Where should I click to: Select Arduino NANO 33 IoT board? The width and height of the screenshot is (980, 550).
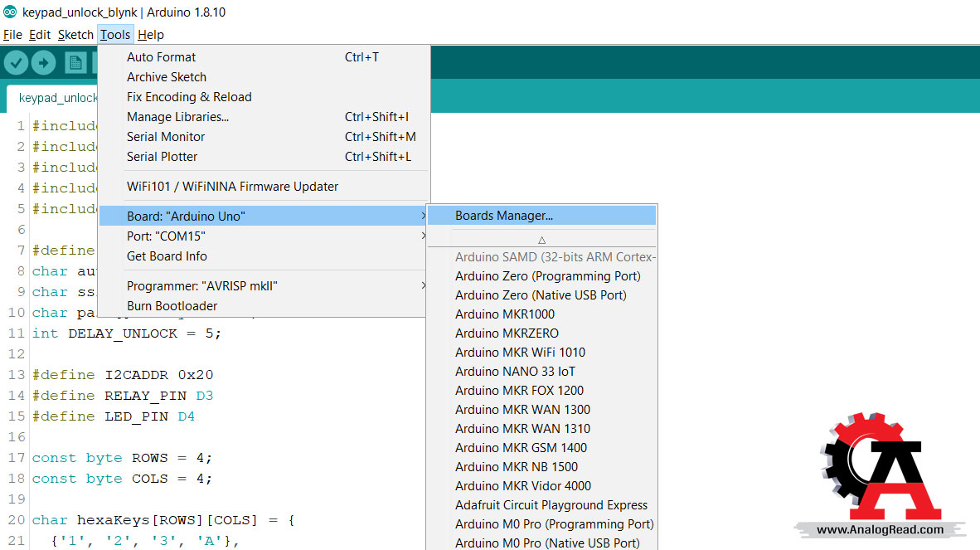pos(542,372)
